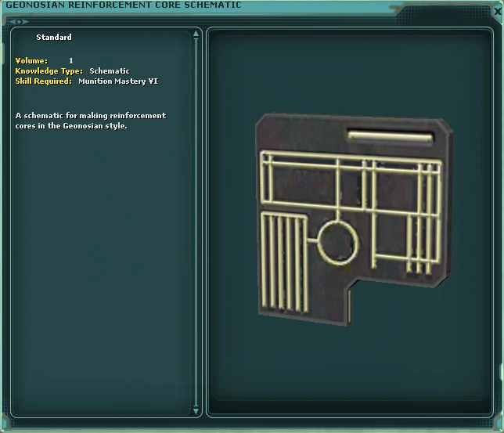
Task: Click the eye-shaped icon below the title
Action: pyautogui.click(x=19, y=22)
